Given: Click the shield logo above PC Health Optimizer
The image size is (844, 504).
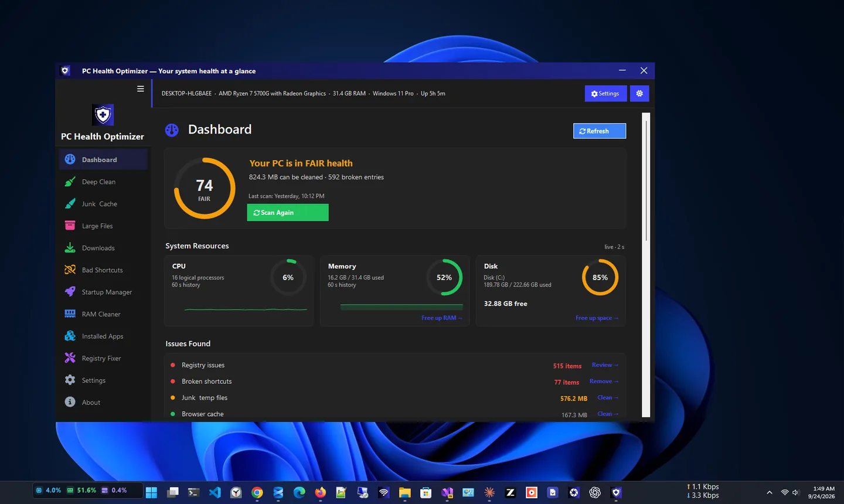Looking at the screenshot, I should (103, 115).
